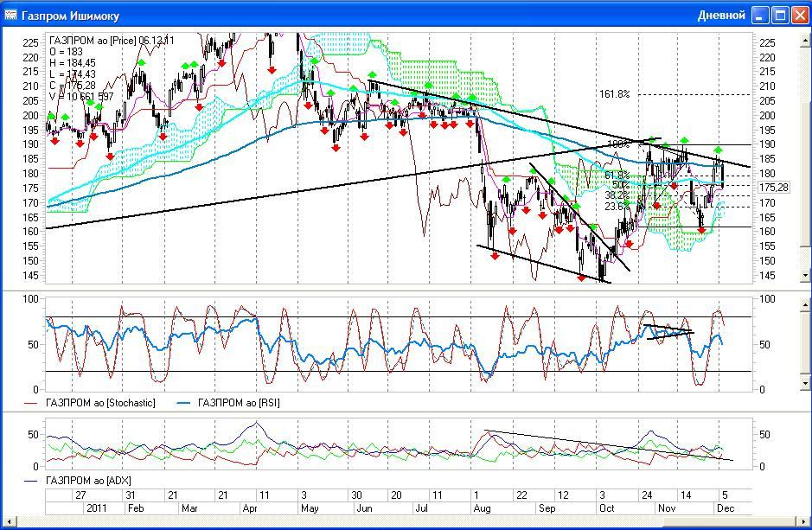Click the red Stochastic legend line sample

31,403
